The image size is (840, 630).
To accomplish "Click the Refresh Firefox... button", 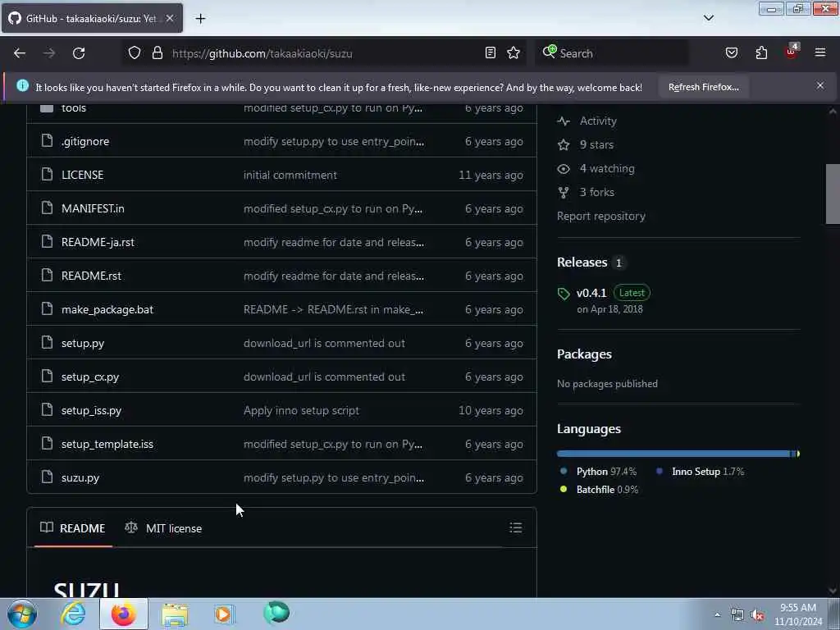I will point(703,87).
